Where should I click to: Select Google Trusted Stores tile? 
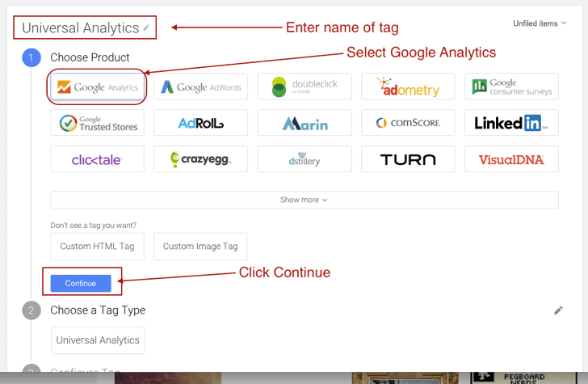click(98, 123)
